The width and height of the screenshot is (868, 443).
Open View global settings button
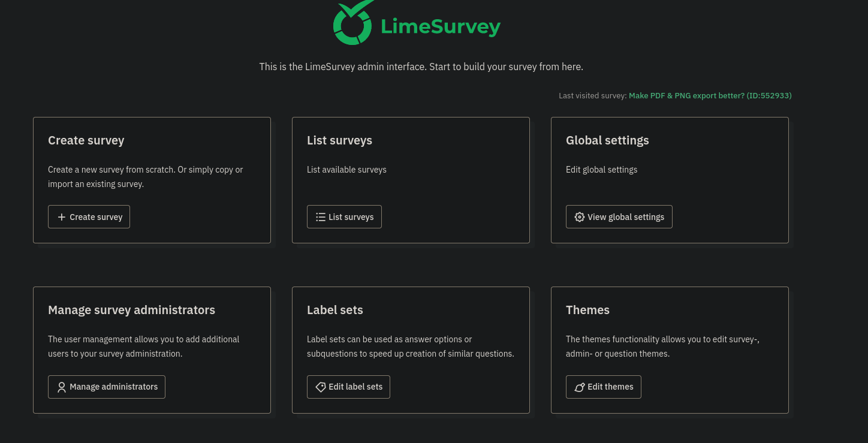click(x=619, y=217)
